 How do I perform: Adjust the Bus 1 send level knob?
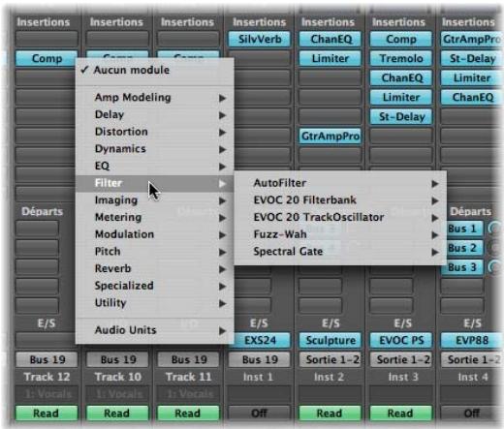click(494, 229)
